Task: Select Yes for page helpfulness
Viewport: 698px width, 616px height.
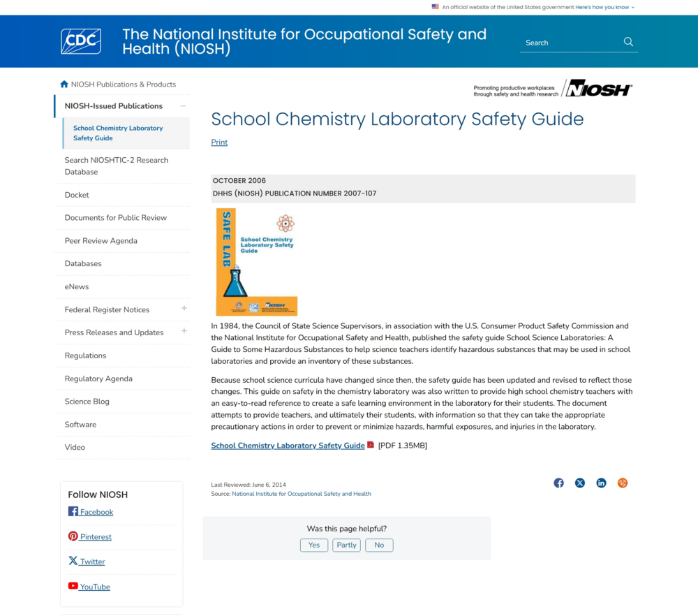Action: 314,545
